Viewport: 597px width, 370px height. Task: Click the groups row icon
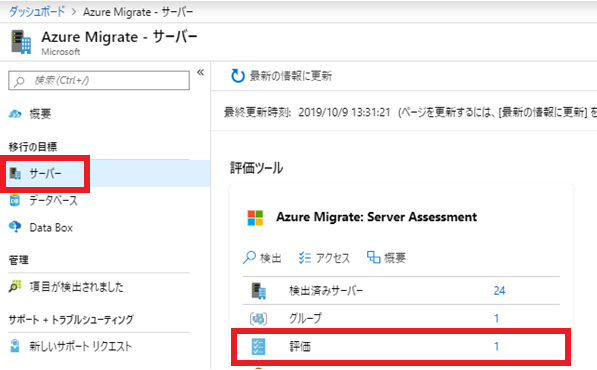click(258, 318)
